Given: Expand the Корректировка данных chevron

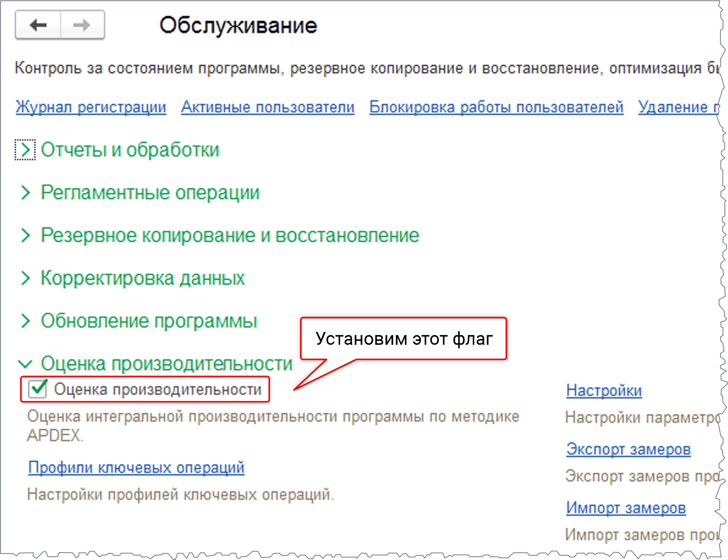Looking at the screenshot, I should [x=25, y=278].
